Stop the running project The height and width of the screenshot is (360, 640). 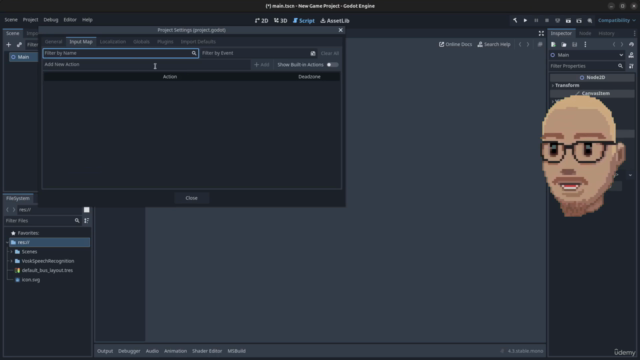tap(547, 20)
